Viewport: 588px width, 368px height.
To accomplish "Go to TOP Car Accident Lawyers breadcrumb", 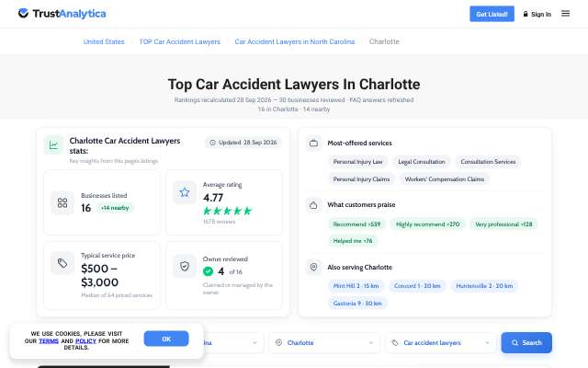I will click(180, 41).
